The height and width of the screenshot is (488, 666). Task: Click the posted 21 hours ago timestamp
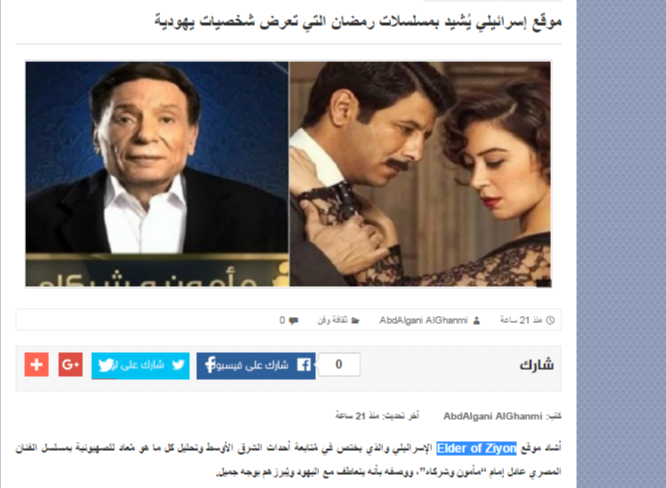521,320
